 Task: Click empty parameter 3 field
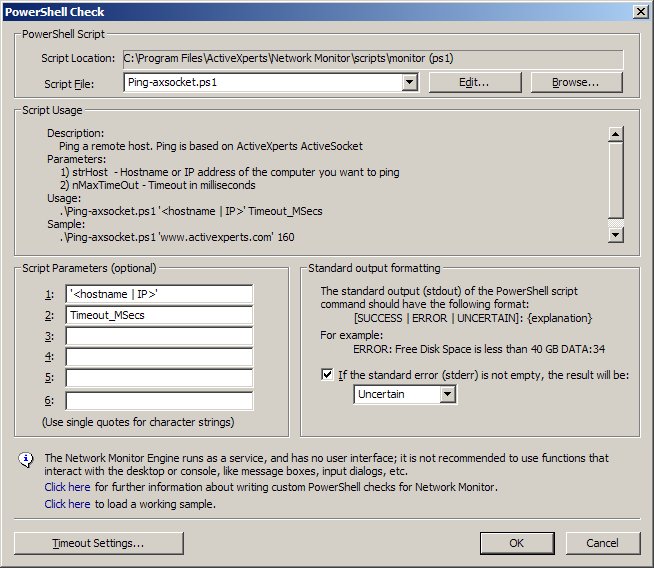pyautogui.click(x=159, y=336)
